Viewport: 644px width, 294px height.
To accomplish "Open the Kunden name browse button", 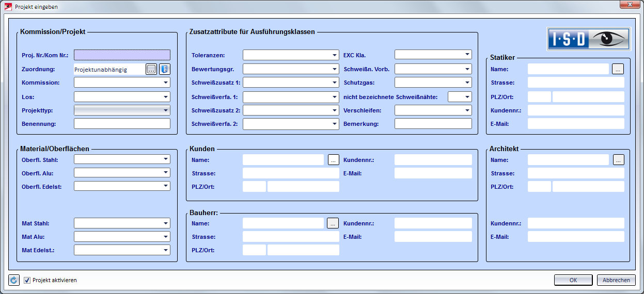I will (x=333, y=160).
